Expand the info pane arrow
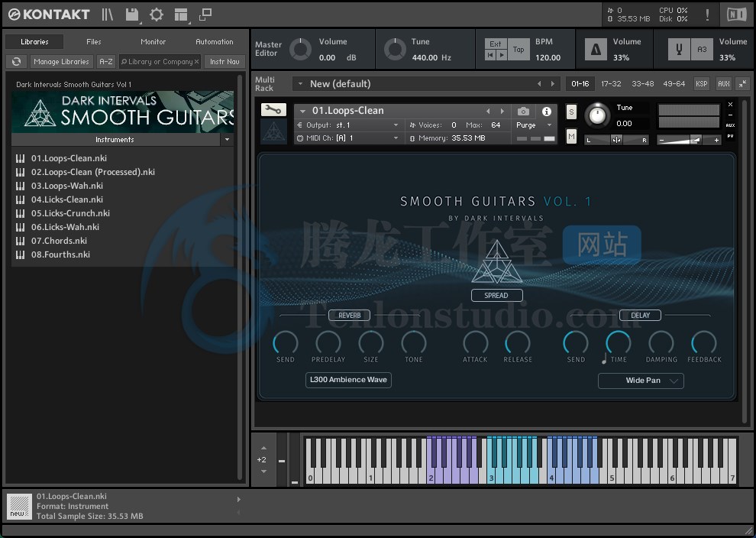Screen dimensions: 756x538 (x=239, y=499)
